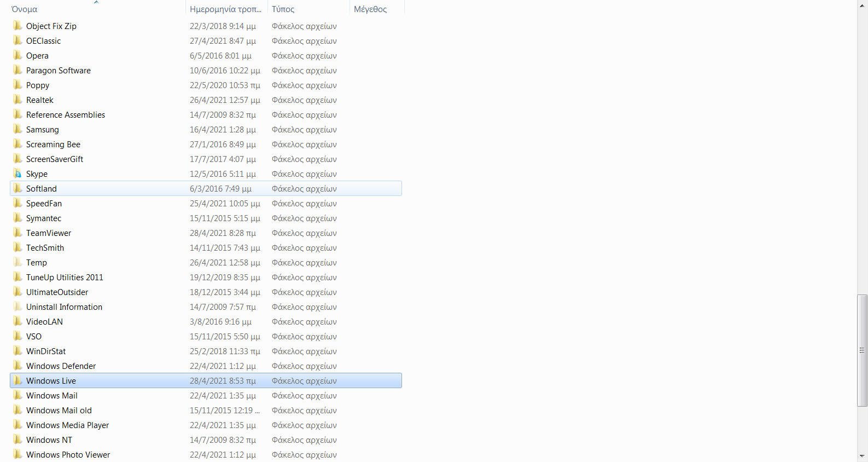Viewport: 868px width, 462px height.
Task: Click the Uninstall Information folder name
Action: (x=64, y=307)
